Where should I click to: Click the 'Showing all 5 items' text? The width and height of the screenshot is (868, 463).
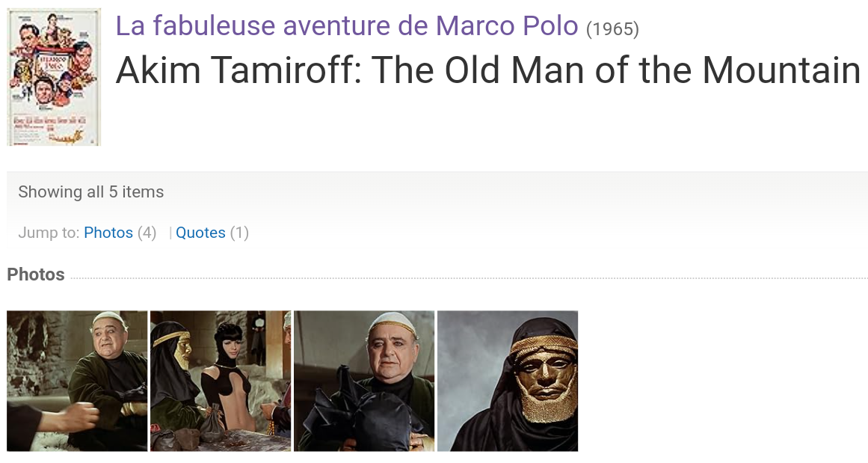tap(91, 192)
